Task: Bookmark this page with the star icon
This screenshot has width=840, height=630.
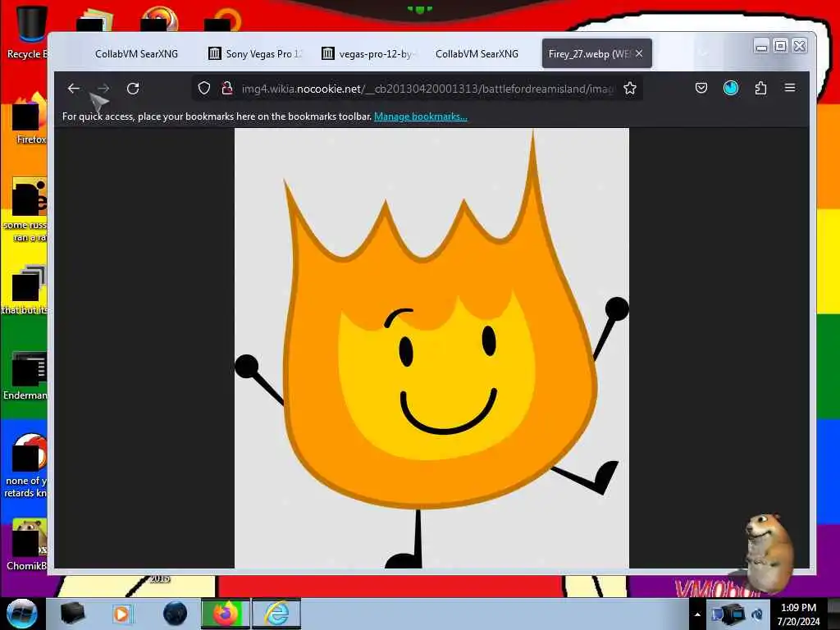Action: (629, 89)
